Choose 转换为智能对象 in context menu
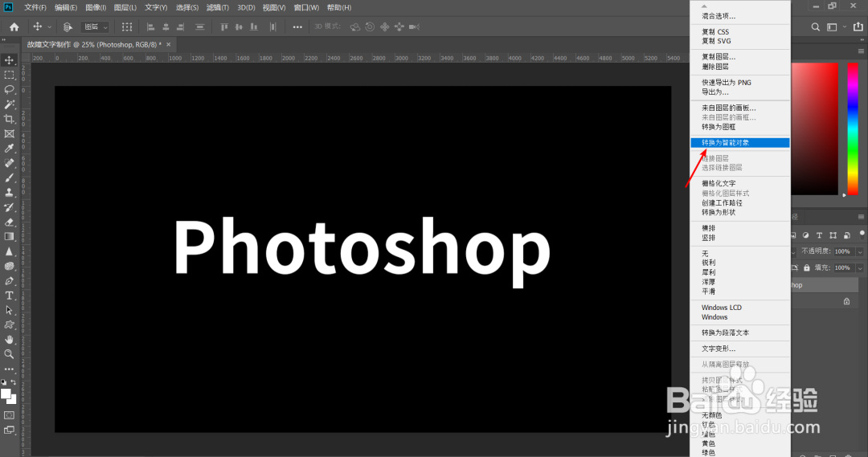 pyautogui.click(x=740, y=143)
